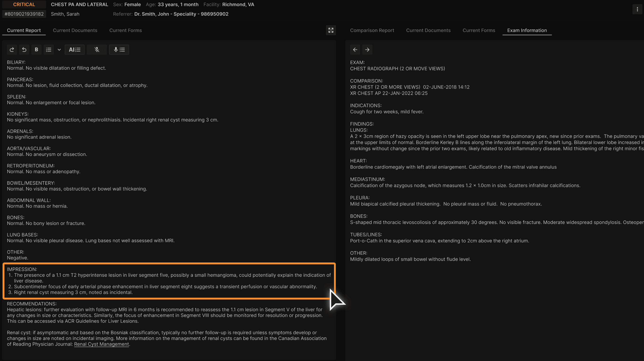Viewport: 644px width, 361px height.
Task: Expand the report panel to fullscreen
Action: point(330,30)
